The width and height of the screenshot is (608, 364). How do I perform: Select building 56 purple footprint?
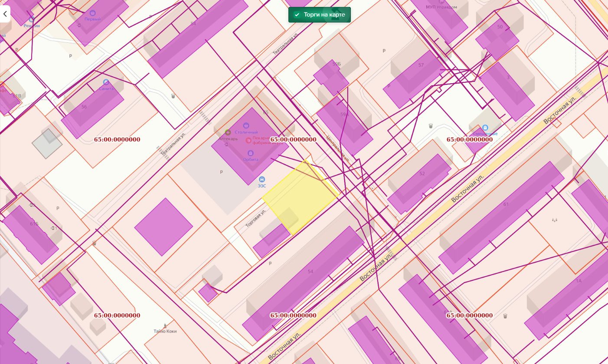pos(92,110)
